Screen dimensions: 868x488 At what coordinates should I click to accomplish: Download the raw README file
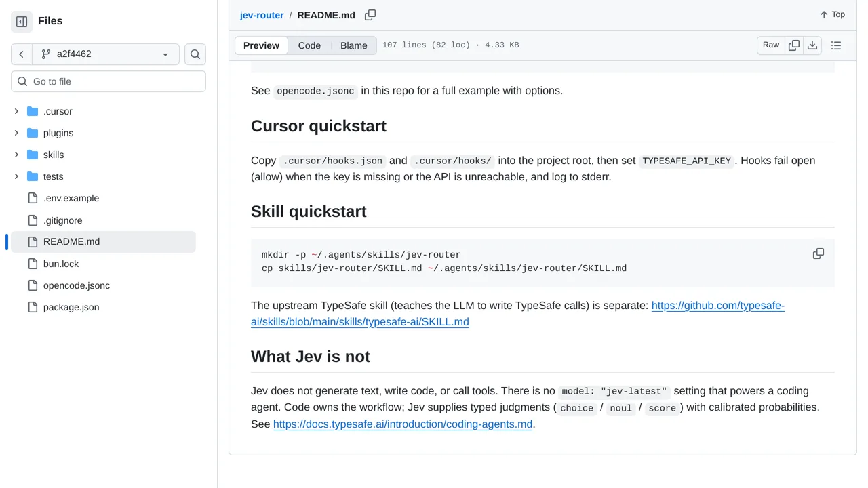(812, 45)
